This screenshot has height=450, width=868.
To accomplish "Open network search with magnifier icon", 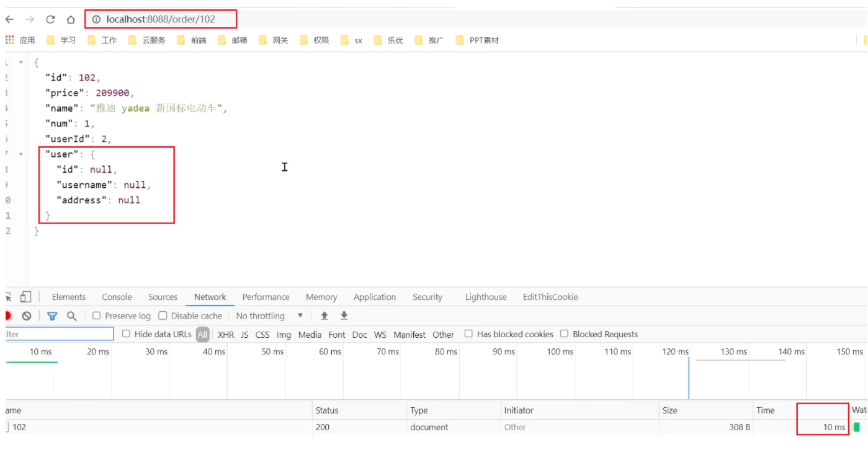I will 71,316.
